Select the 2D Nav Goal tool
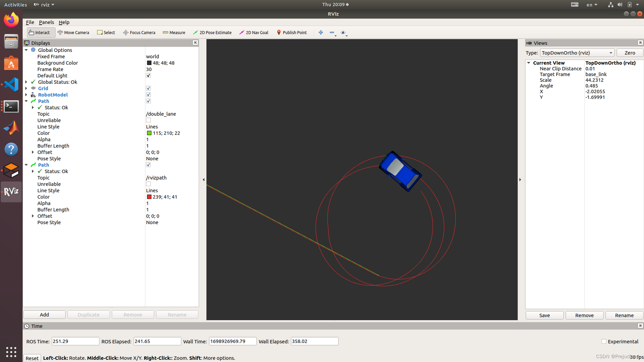This screenshot has width=644, height=362. point(254,32)
